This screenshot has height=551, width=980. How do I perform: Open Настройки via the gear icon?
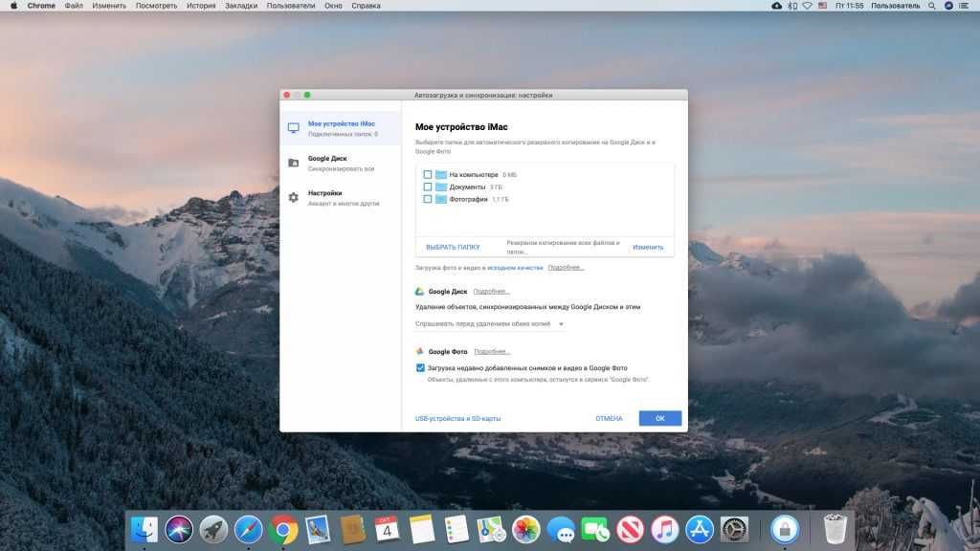(294, 198)
